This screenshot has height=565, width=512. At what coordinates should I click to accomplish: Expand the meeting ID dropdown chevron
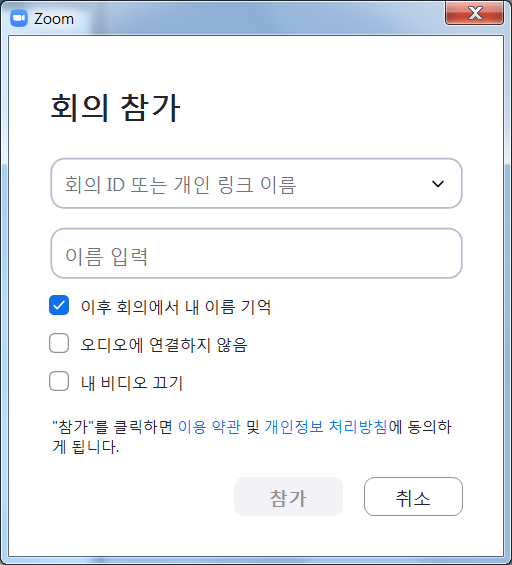pos(438,184)
